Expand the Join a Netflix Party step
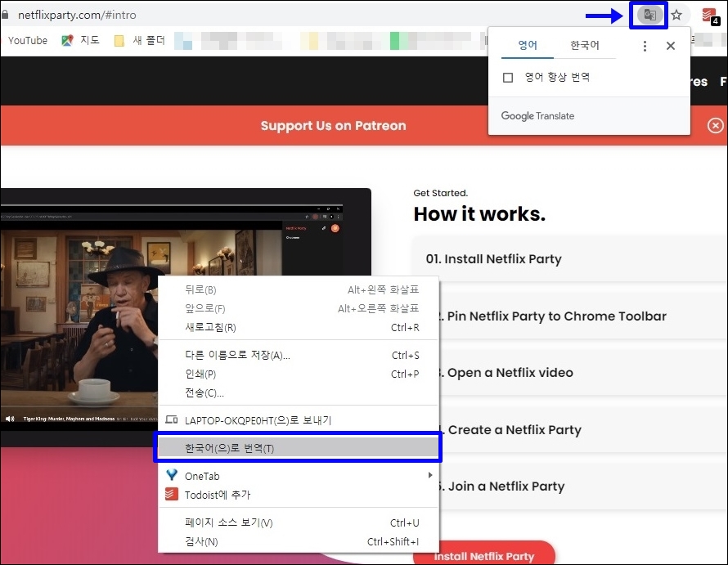 pos(583,487)
